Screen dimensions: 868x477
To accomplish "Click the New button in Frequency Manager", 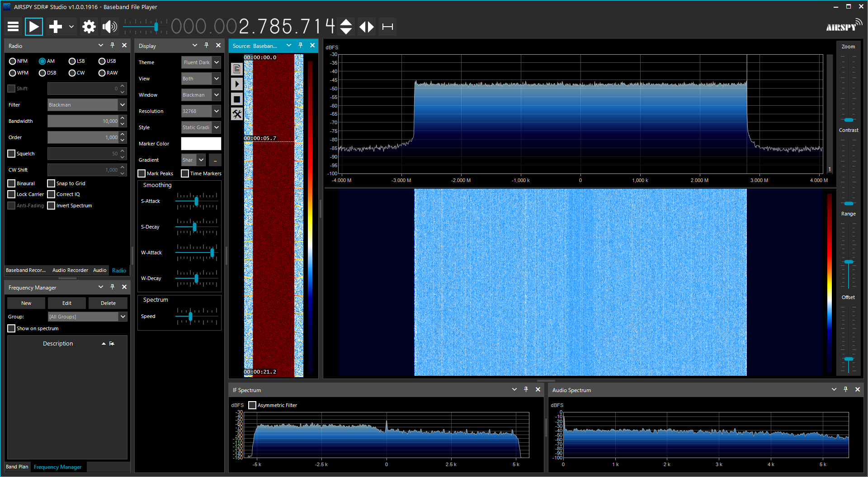I will [x=26, y=303].
